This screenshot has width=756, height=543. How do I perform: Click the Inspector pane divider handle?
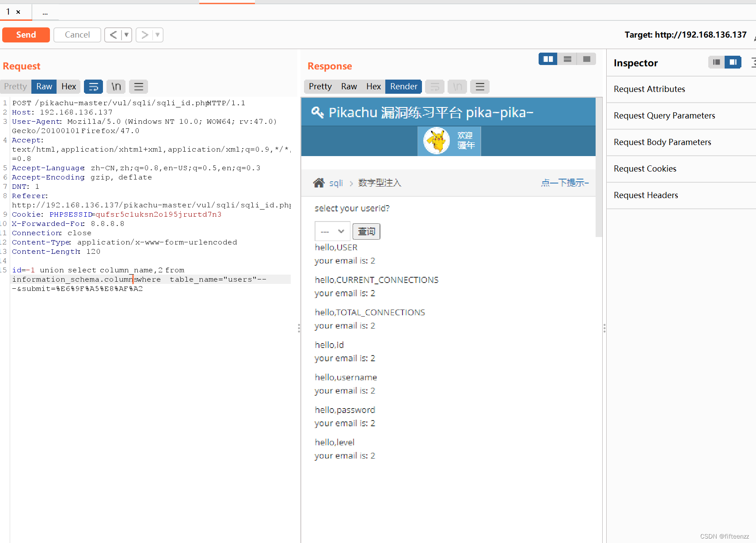pos(604,328)
